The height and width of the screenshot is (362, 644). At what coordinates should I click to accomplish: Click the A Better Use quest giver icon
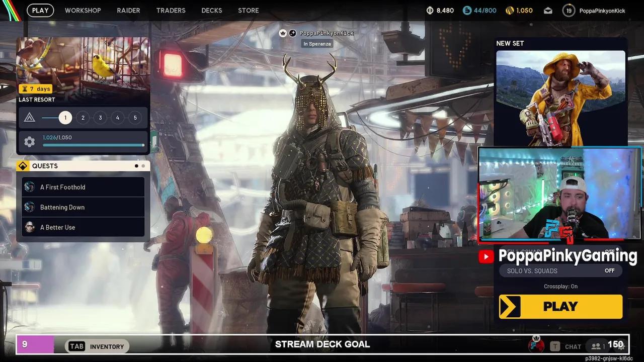pyautogui.click(x=30, y=227)
